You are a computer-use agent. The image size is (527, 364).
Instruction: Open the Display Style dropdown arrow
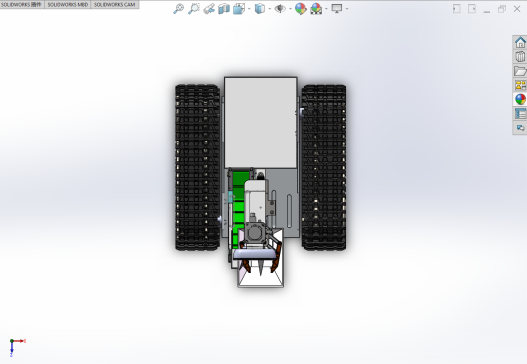coord(270,9)
